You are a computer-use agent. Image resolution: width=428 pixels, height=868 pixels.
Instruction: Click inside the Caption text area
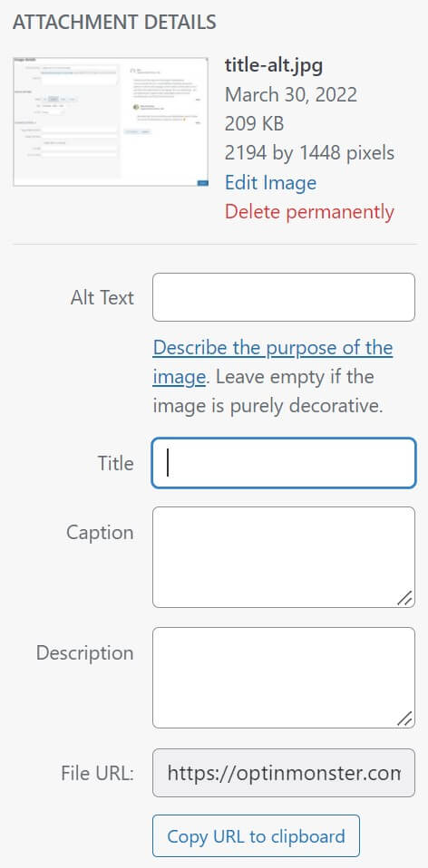point(284,557)
